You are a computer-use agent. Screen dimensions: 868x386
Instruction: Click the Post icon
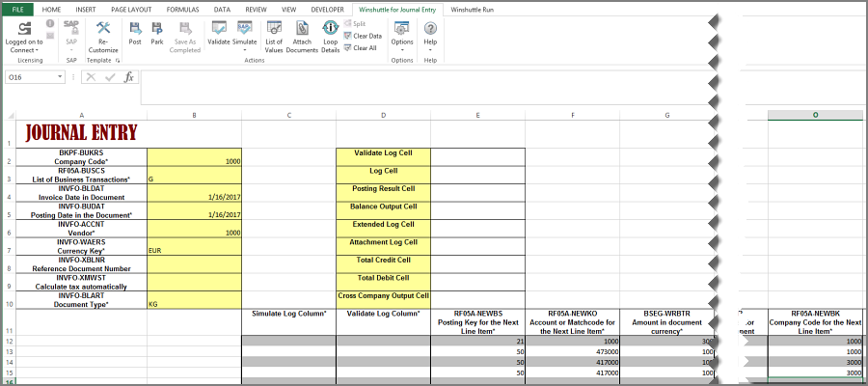click(x=135, y=29)
